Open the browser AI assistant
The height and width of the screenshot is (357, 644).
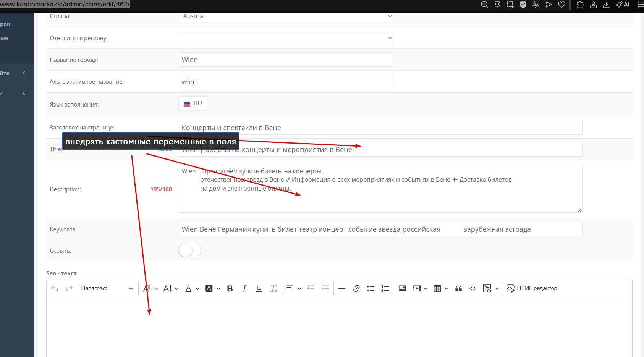click(623, 5)
